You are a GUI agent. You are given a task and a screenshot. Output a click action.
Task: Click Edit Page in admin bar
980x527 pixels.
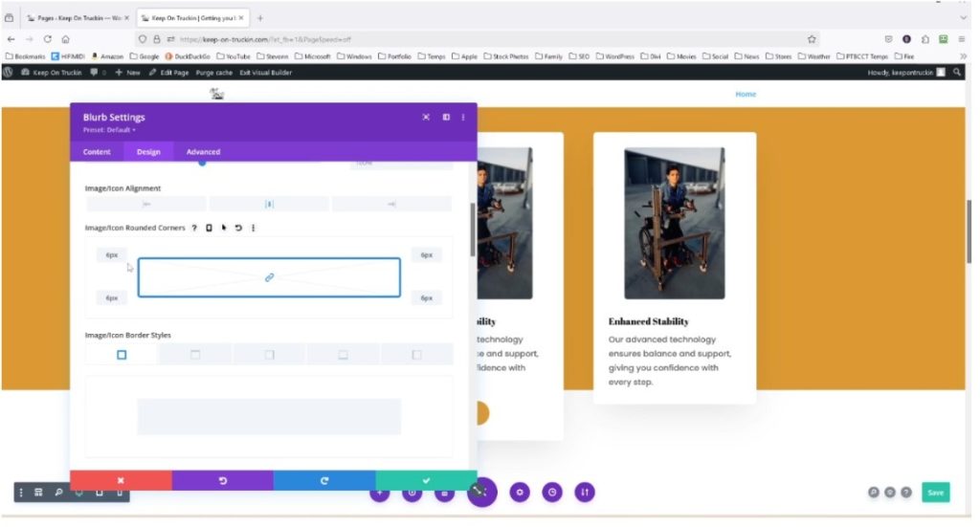(x=168, y=73)
